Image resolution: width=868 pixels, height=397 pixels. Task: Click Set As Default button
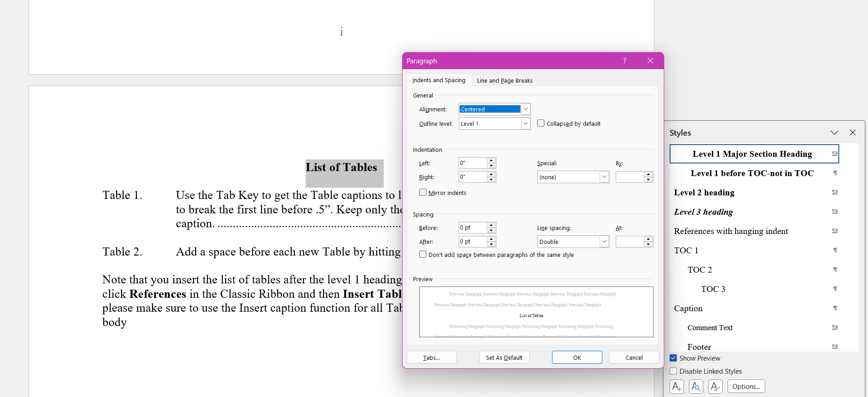click(504, 357)
